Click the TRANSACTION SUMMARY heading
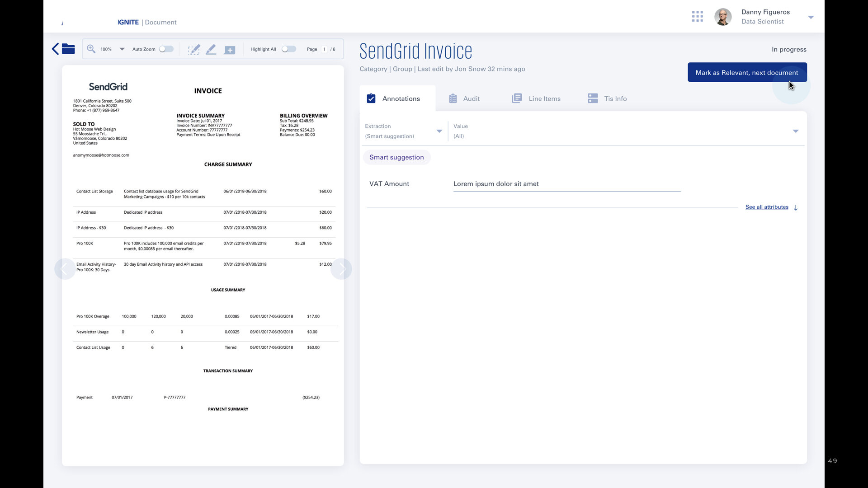Image resolution: width=868 pixels, height=488 pixels. [228, 371]
